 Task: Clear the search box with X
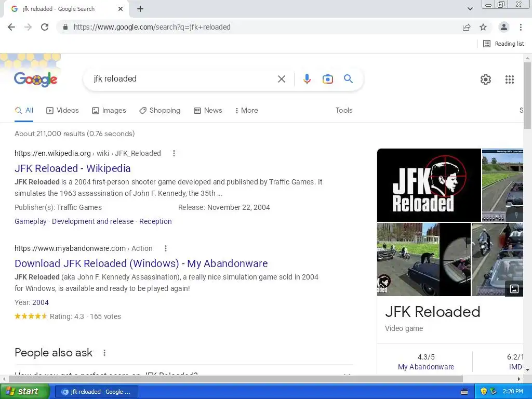[281, 79]
